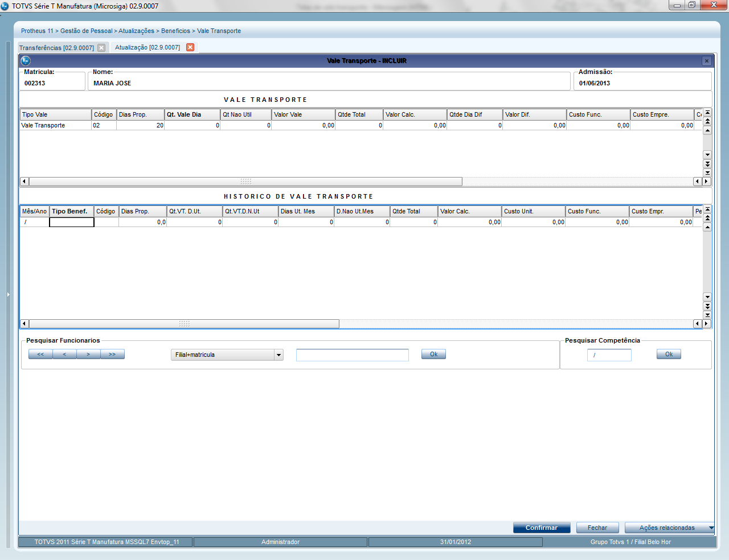Click the empty Tipo Benef. cell in Historico
This screenshot has height=560, width=729.
coord(72,223)
